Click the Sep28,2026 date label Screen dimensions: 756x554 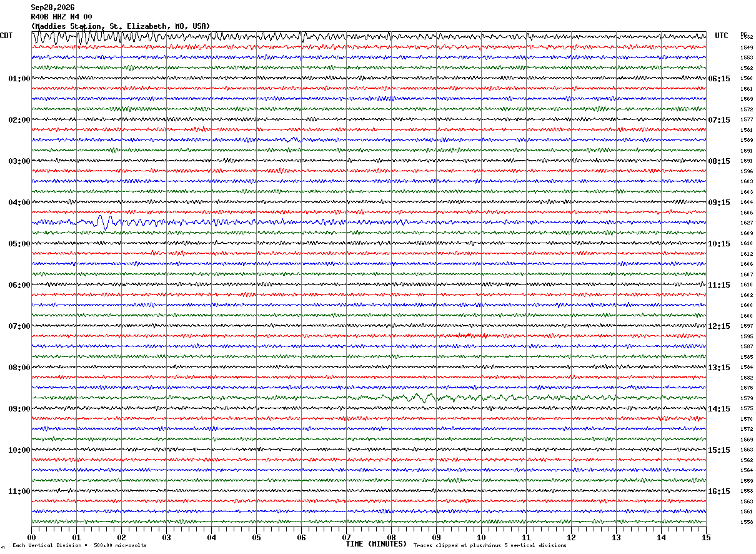(52, 8)
